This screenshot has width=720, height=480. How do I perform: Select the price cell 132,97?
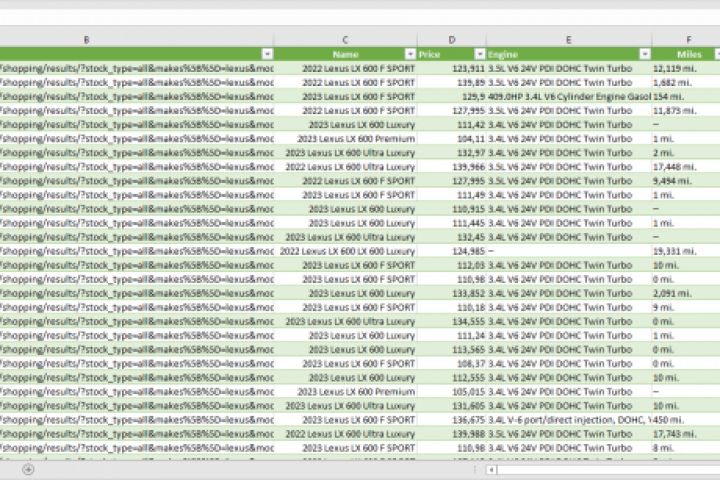tap(451, 152)
